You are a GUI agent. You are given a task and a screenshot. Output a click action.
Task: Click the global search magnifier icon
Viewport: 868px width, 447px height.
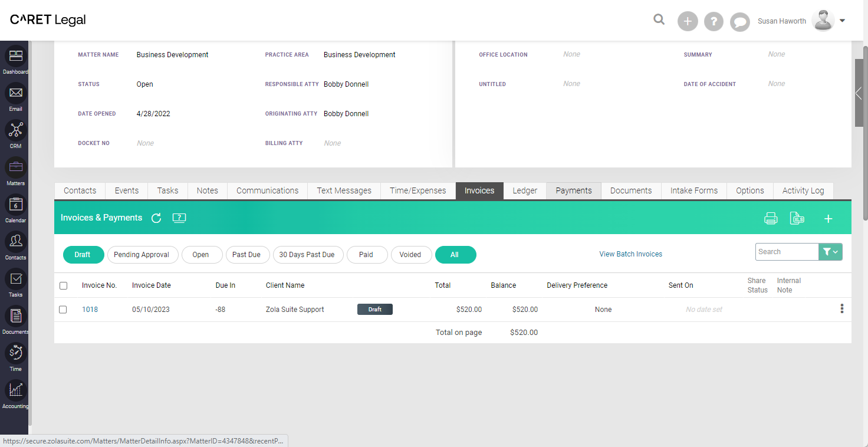(659, 19)
